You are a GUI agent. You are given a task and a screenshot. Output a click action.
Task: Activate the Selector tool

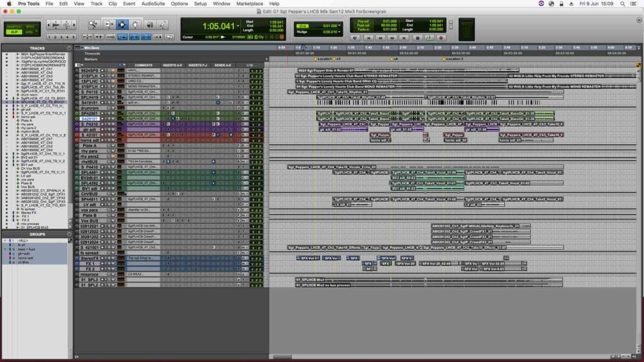point(122,25)
